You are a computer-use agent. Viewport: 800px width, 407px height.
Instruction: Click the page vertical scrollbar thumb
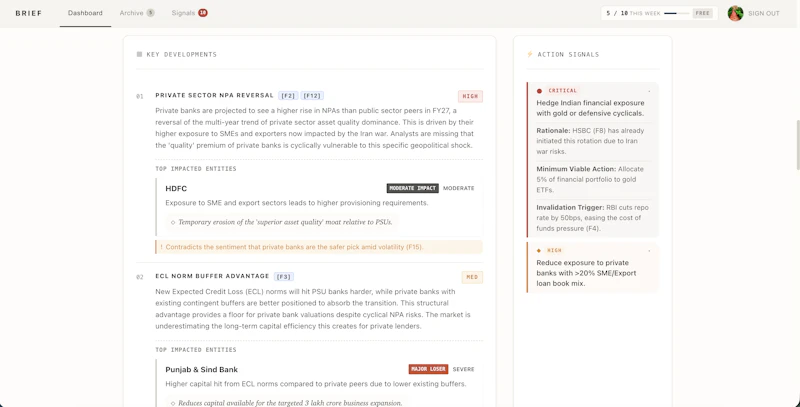click(797, 145)
